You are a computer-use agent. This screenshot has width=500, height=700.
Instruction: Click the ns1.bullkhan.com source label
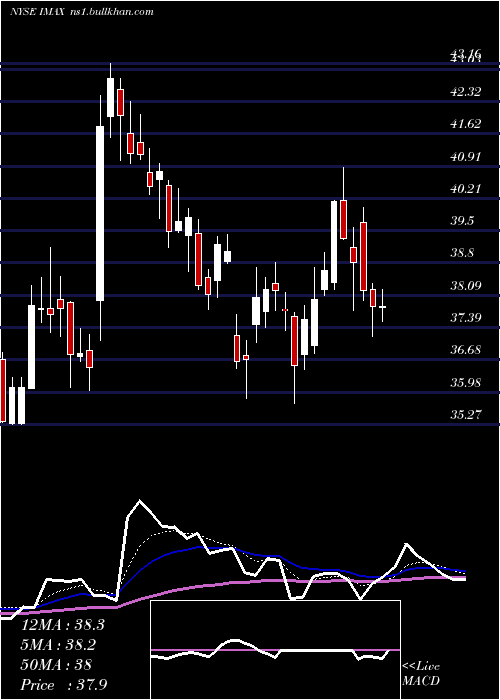[112, 12]
